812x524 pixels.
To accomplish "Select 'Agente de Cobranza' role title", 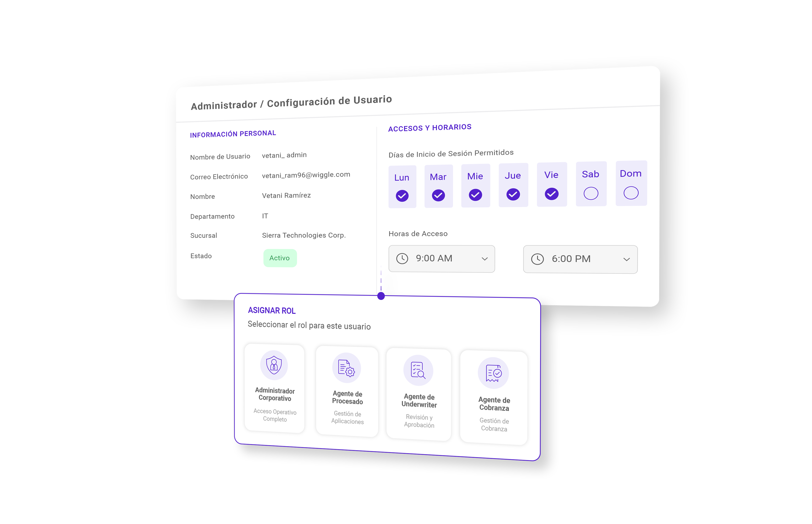I will click(x=494, y=404).
